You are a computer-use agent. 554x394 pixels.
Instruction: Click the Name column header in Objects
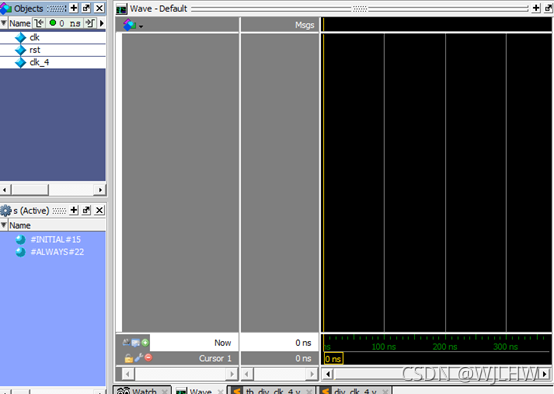coord(20,23)
